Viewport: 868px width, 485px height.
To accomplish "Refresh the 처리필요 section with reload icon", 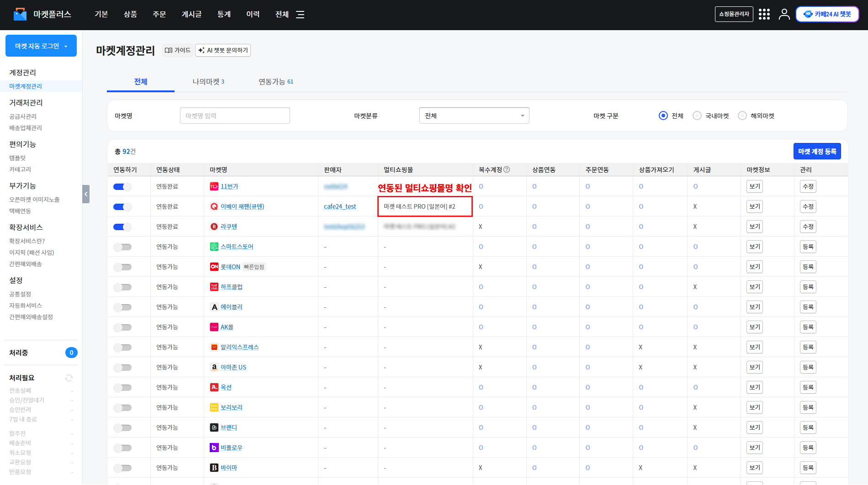I will coord(69,378).
